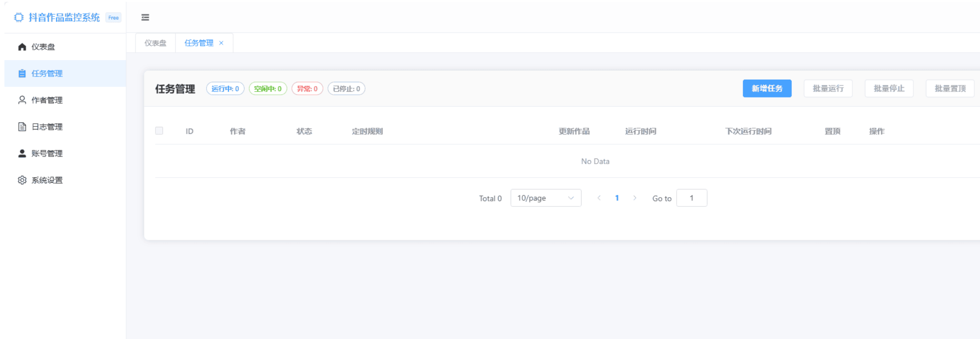980x339 pixels.
Task: Tick the select-all checkbox in table header
Action: [159, 131]
